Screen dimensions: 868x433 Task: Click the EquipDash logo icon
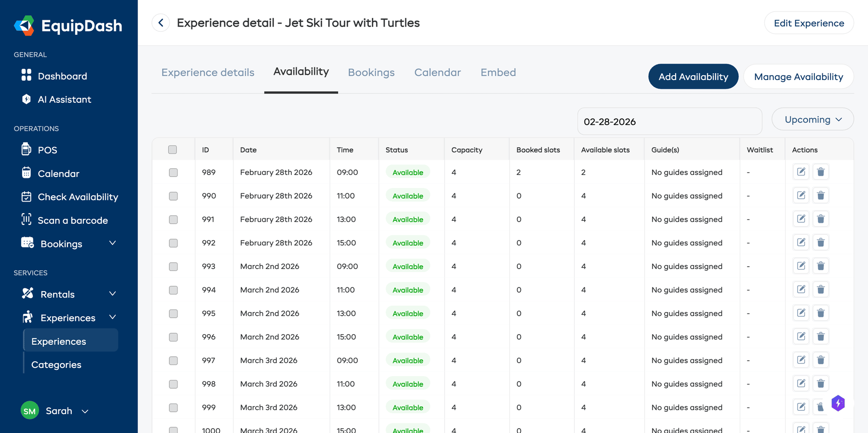(x=24, y=26)
